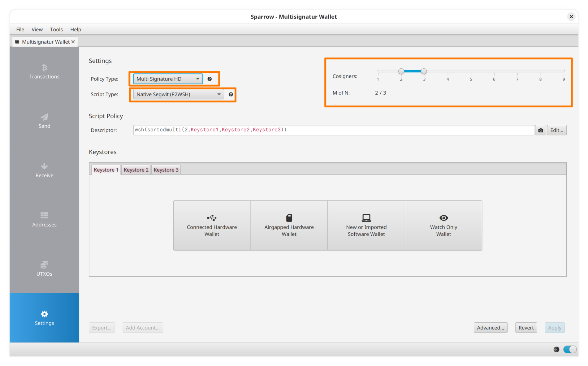Choose Watch Only Wallet option

click(x=443, y=226)
